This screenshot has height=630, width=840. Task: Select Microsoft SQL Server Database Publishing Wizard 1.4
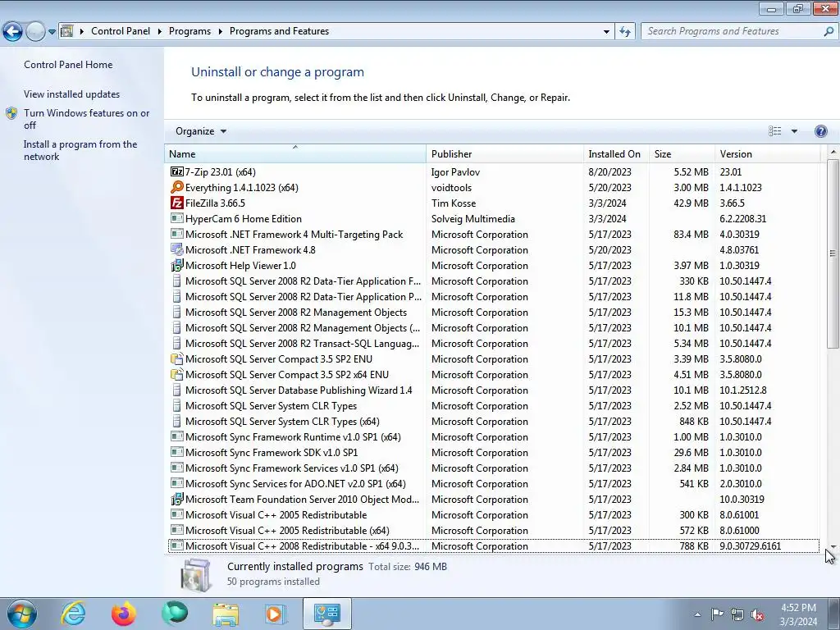tap(493, 390)
